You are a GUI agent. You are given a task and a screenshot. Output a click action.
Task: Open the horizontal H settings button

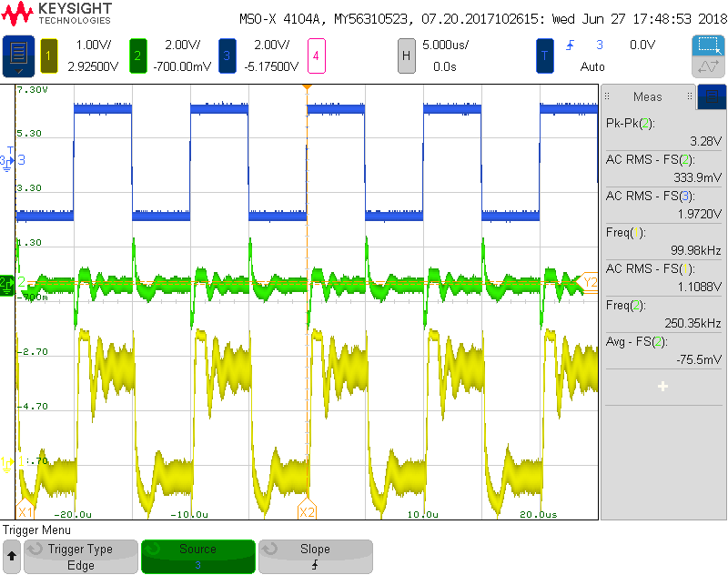click(406, 56)
